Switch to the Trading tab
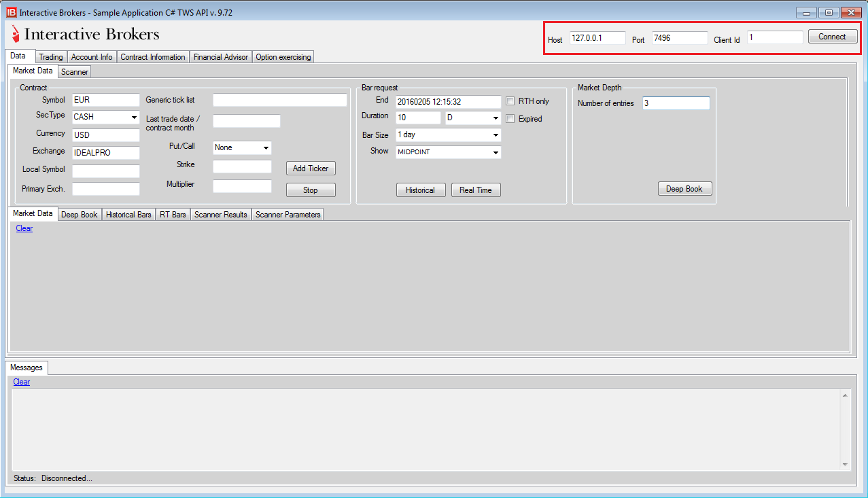The height and width of the screenshot is (498, 868). tap(51, 57)
